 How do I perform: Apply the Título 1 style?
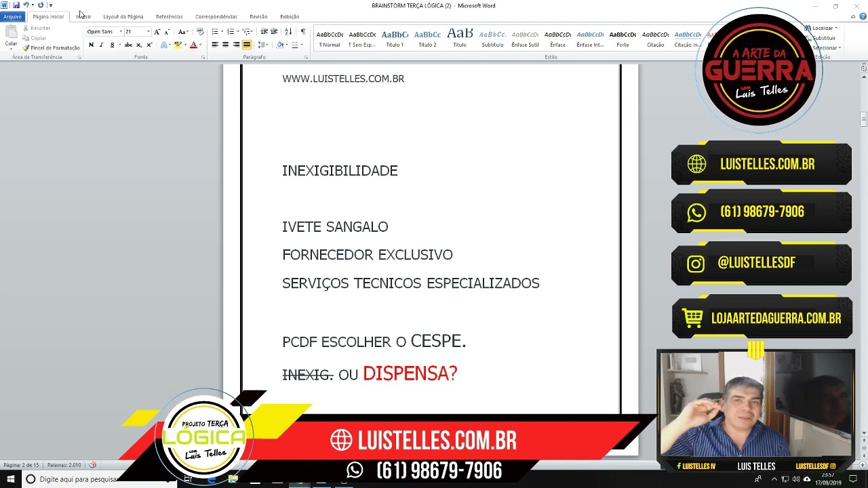click(395, 39)
